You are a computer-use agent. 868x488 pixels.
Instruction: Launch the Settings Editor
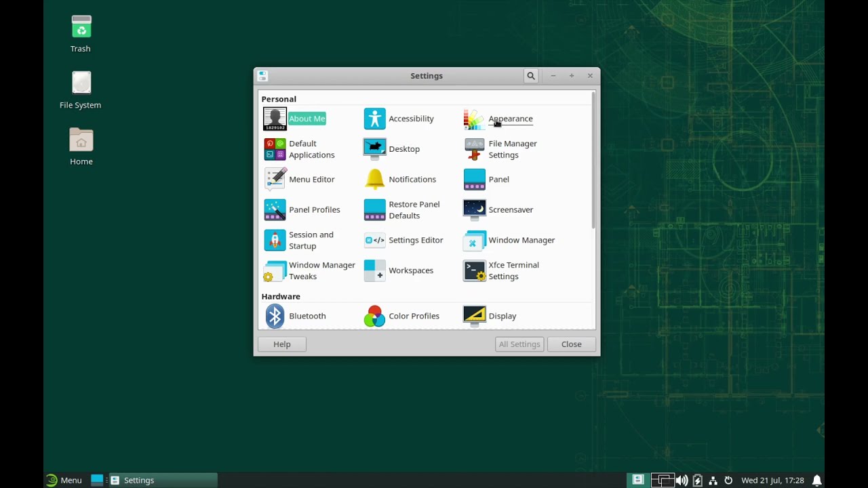[403, 241]
